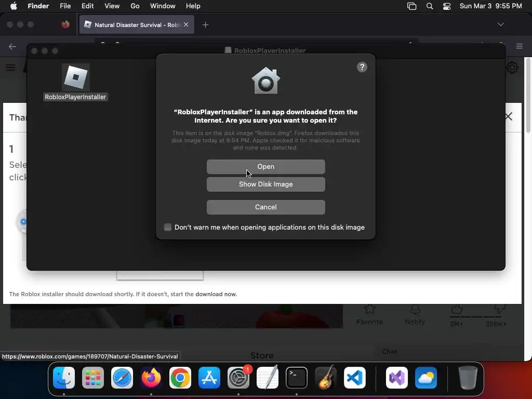Open the cloud weather app in Dock
532x399 pixels.
426,378
